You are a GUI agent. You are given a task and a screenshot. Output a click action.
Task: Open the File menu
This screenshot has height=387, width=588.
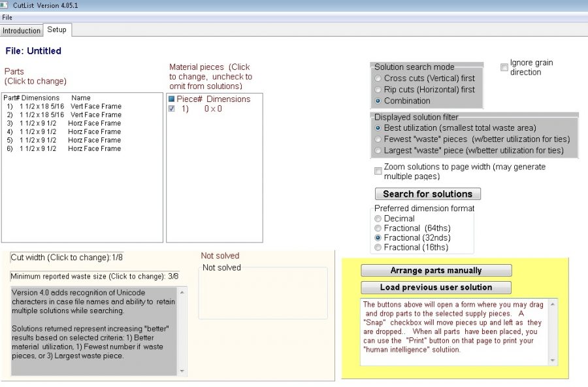pos(7,17)
